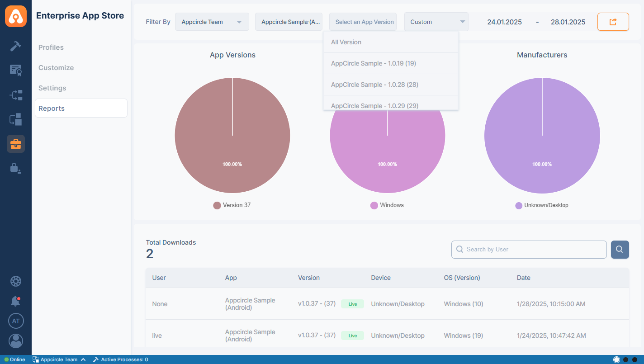The height and width of the screenshot is (364, 644).
Task: Click the date 1/24/2025, 10:47:42 AM
Action: 551,336
